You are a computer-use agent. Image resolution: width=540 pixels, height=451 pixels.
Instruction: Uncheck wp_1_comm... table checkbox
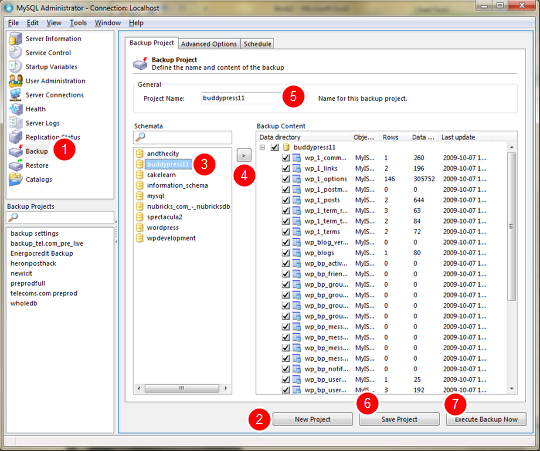click(286, 158)
